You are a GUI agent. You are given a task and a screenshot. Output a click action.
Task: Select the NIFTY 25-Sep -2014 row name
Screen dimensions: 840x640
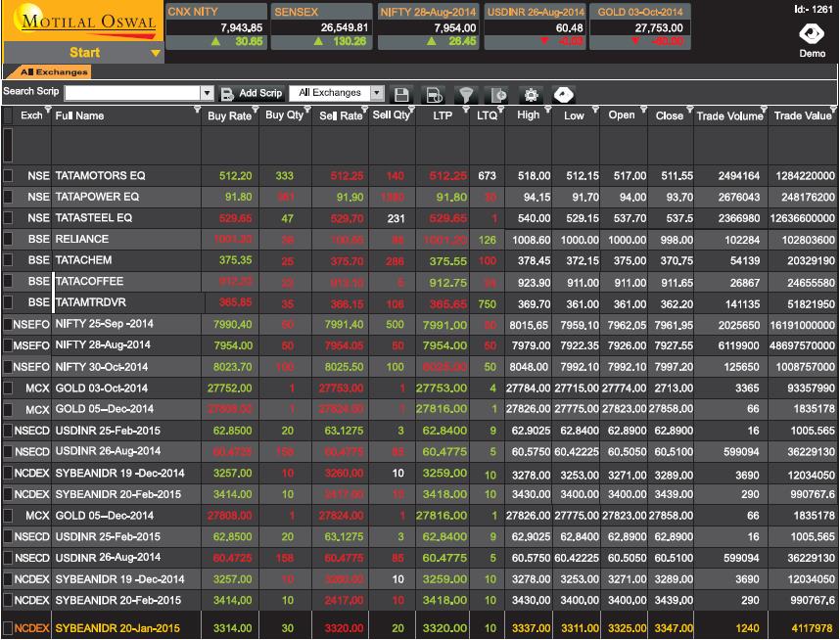click(x=105, y=324)
